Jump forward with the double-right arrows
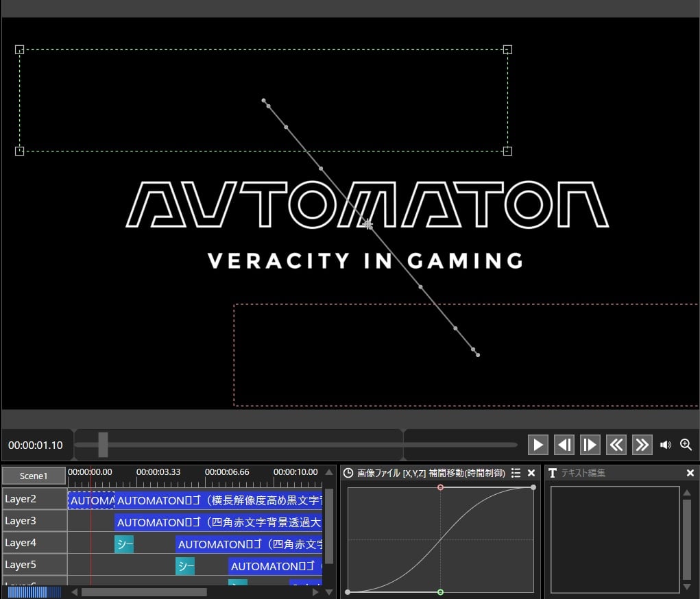This screenshot has width=700, height=599. click(642, 445)
